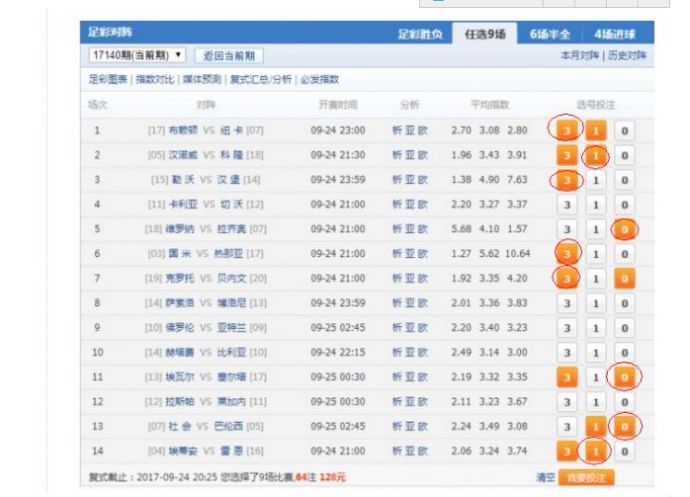Viewport: 690px width, 497px height.
Task: Open the 历史对阵 link
Action: (629, 56)
